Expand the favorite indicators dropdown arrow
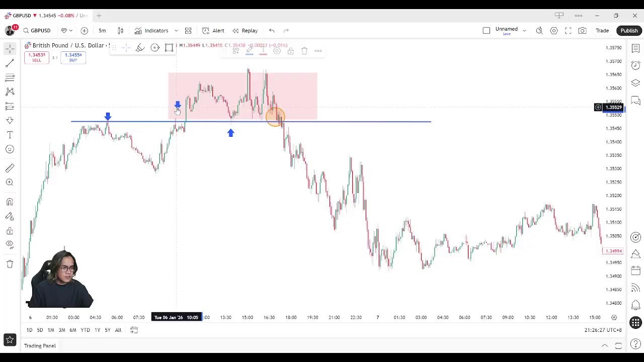The width and height of the screenshot is (644, 362). coord(176,31)
